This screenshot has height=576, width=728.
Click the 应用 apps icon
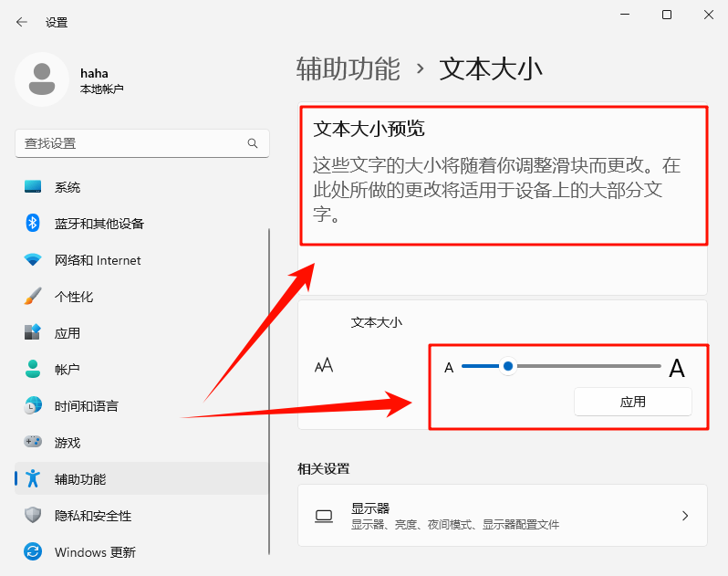[33, 332]
